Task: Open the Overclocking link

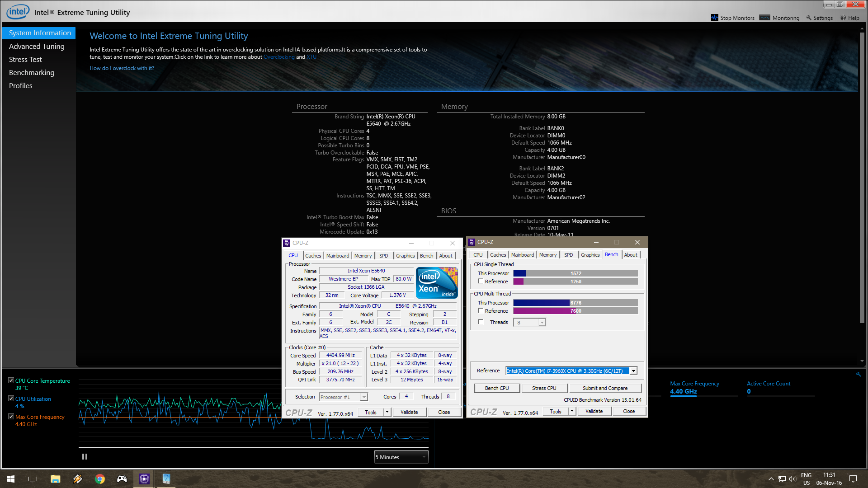Action: click(279, 57)
